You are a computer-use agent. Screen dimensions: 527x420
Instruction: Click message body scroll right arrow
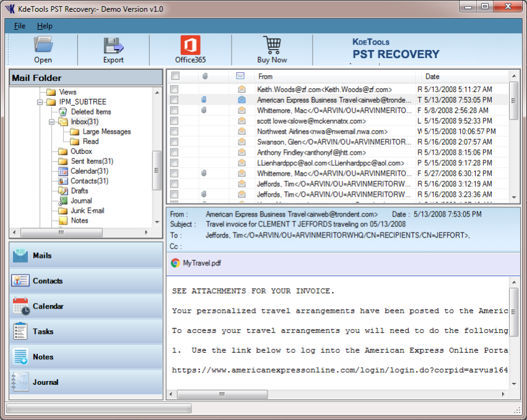(x=503, y=394)
